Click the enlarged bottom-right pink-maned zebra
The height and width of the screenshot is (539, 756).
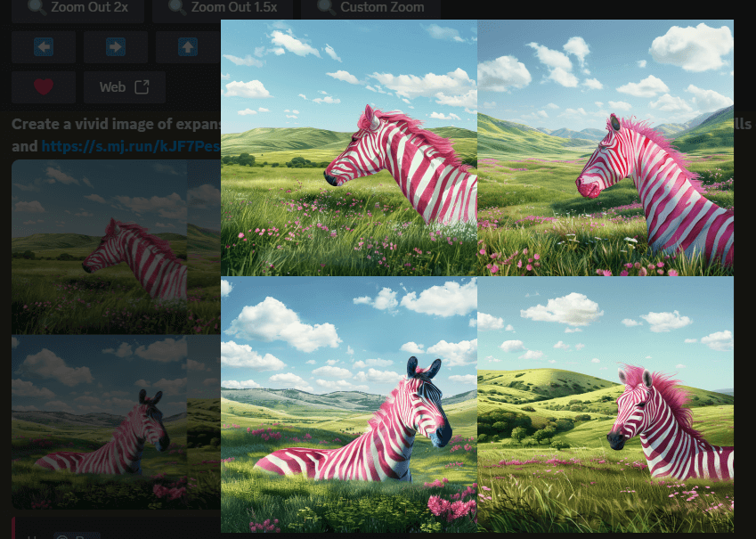pyautogui.click(x=606, y=404)
